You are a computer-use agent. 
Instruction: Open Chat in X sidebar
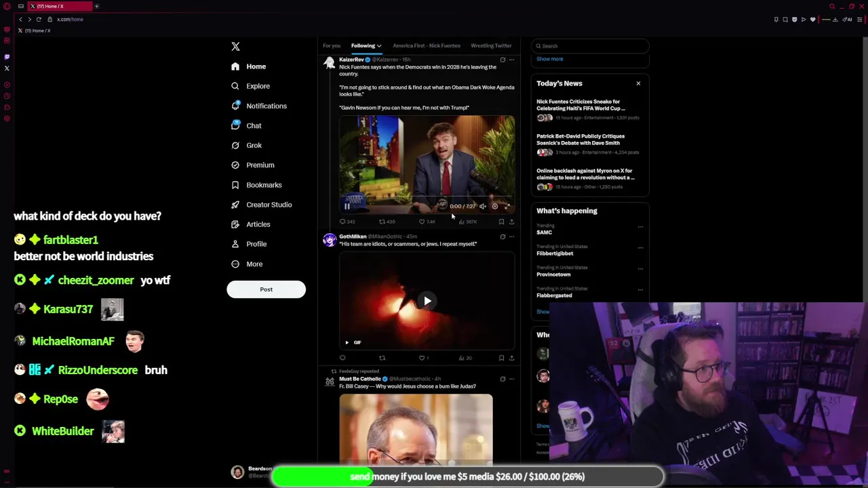[245, 125]
